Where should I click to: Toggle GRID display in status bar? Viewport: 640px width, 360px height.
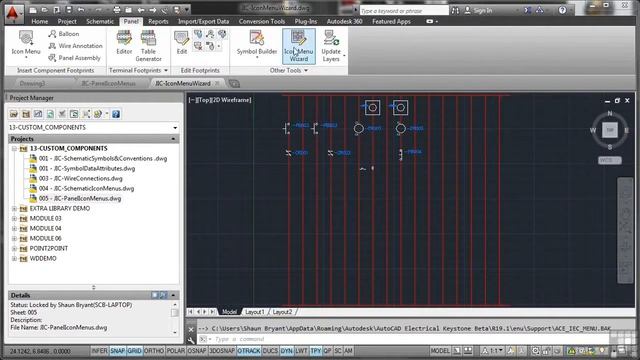[x=134, y=351]
